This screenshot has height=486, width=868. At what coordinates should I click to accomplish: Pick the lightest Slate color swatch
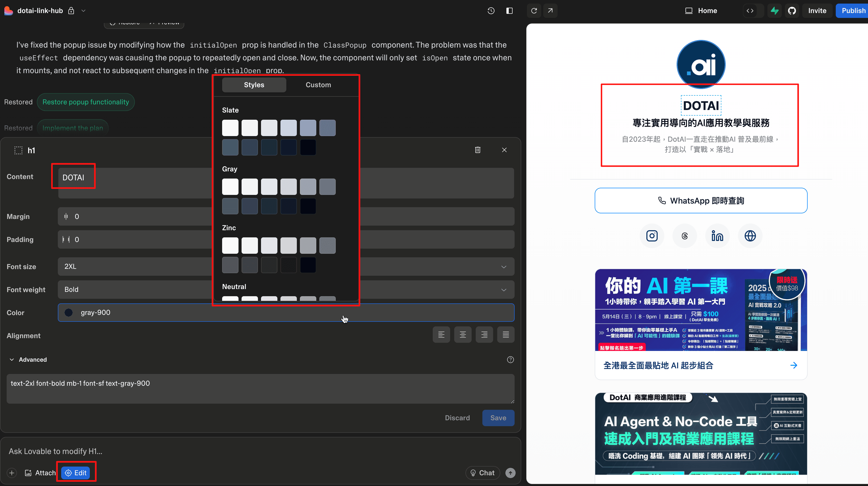[230, 128]
